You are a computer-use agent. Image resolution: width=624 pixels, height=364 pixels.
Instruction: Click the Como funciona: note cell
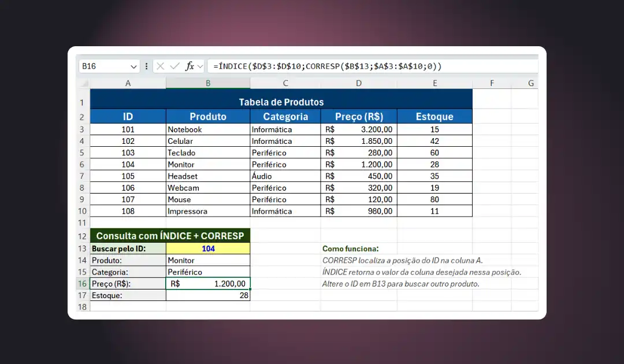coord(350,248)
